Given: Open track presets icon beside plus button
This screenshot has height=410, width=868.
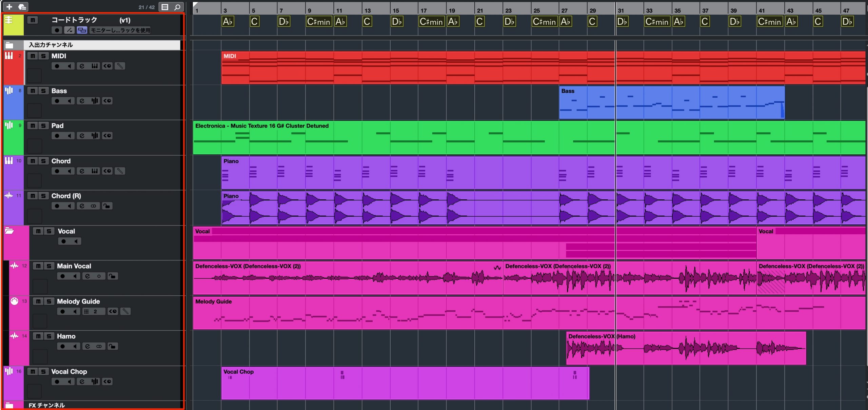Looking at the screenshot, I should [x=22, y=7].
